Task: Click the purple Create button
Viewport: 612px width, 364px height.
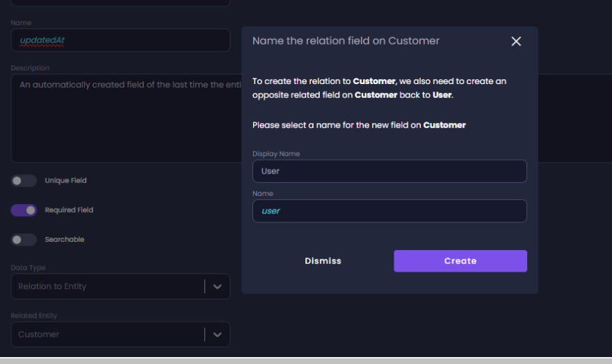Action: point(460,261)
